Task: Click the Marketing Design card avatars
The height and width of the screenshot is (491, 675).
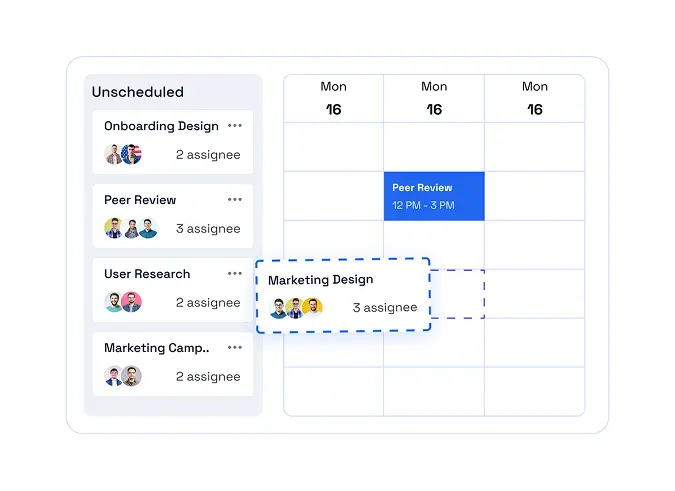Action: 296,308
